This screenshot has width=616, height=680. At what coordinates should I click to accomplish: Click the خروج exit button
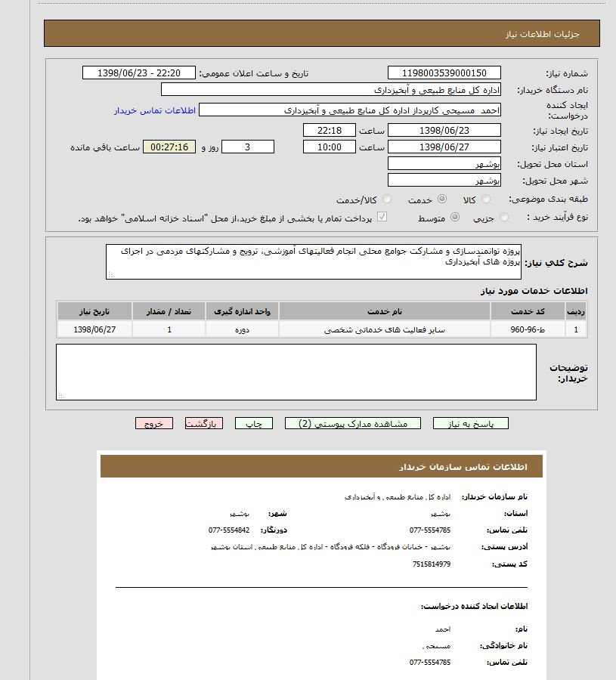tap(153, 423)
